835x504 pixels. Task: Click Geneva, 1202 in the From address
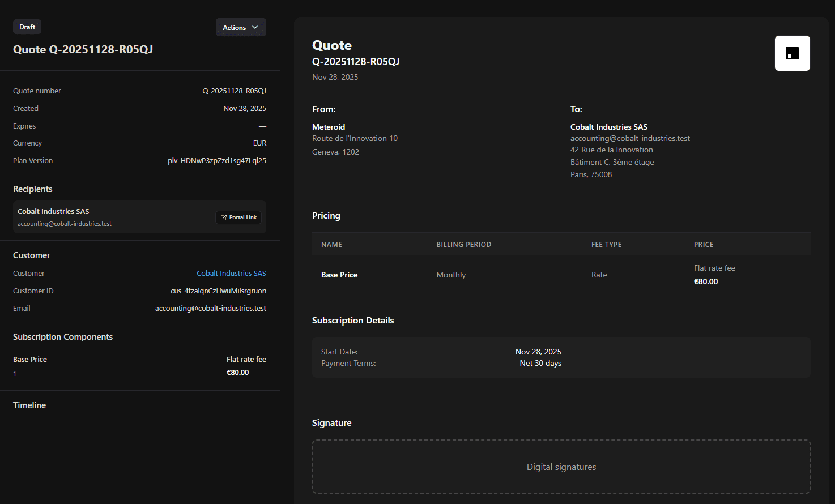tap(335, 152)
